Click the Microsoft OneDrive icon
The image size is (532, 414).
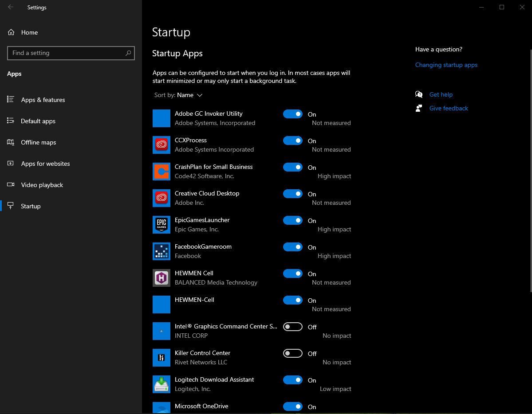coord(161,407)
